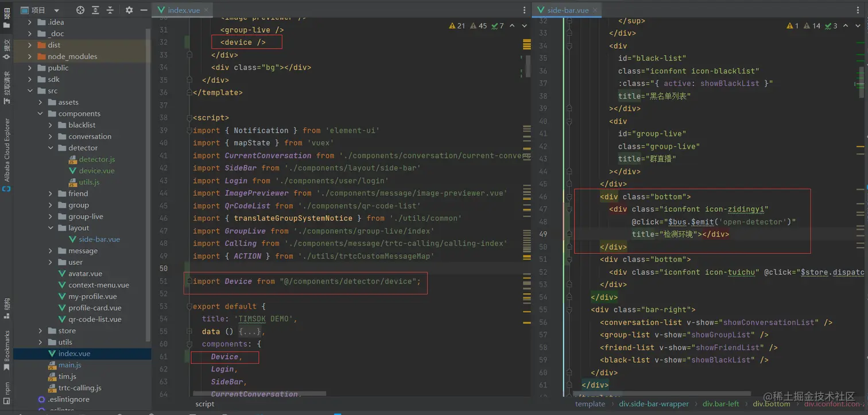This screenshot has width=868, height=415.
Task: Collapse the components folder
Action: click(40, 114)
